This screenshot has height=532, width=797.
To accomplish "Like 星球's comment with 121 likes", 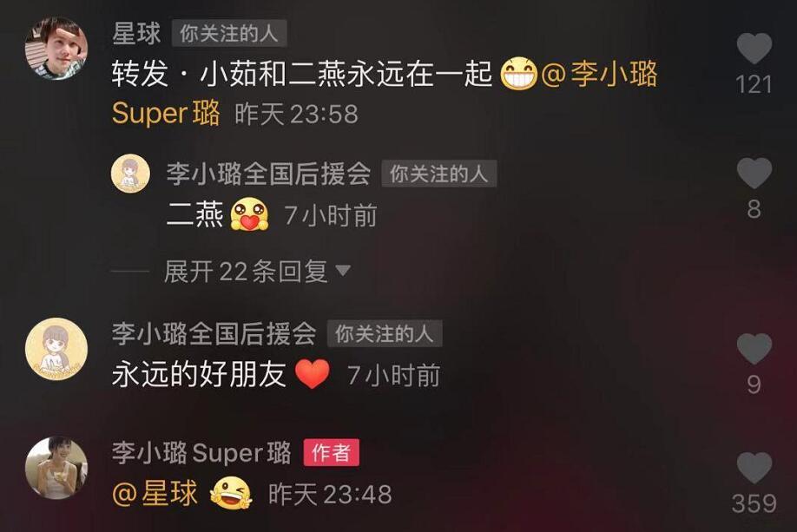I will [754, 49].
